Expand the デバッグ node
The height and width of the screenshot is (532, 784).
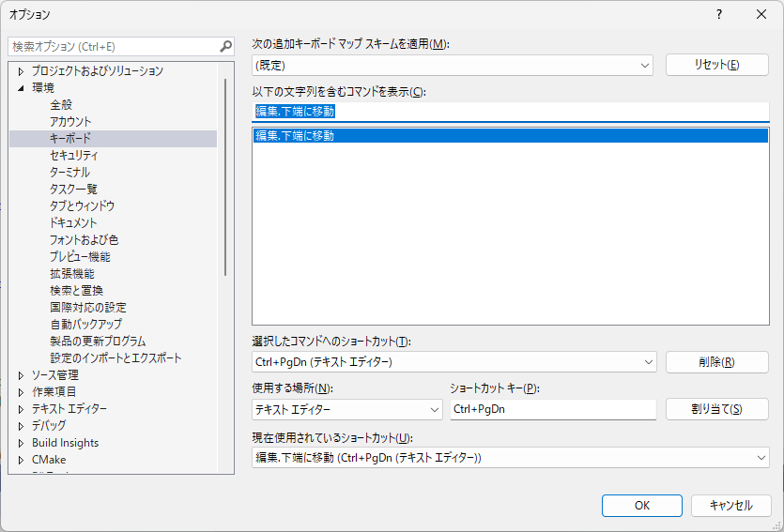tap(21, 426)
